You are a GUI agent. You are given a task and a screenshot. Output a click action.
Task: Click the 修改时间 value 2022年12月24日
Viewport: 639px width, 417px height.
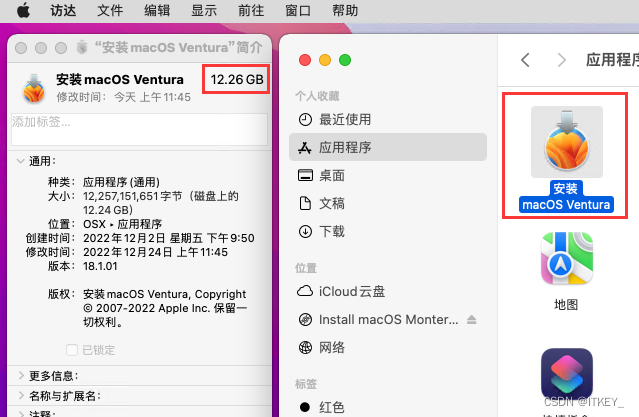pos(155,252)
